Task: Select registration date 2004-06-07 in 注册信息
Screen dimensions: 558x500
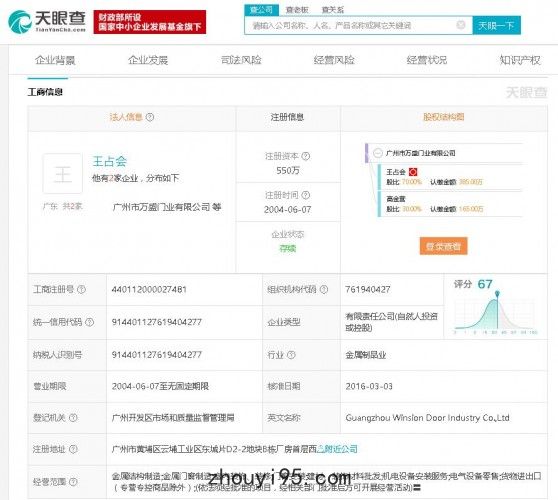Action: [288, 210]
